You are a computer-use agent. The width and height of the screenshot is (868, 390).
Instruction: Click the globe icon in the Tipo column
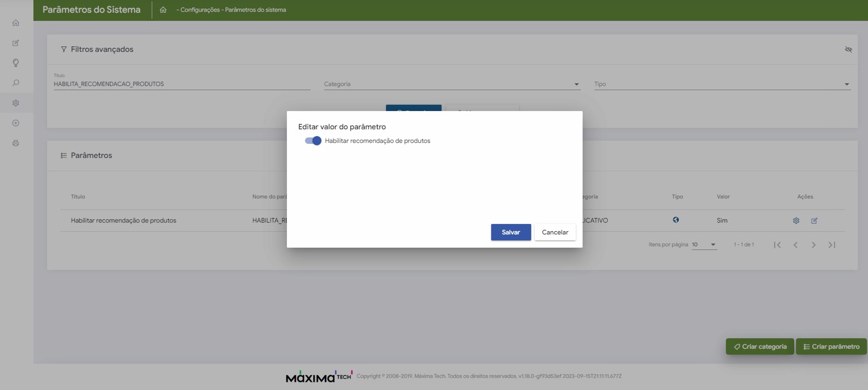pyautogui.click(x=676, y=220)
